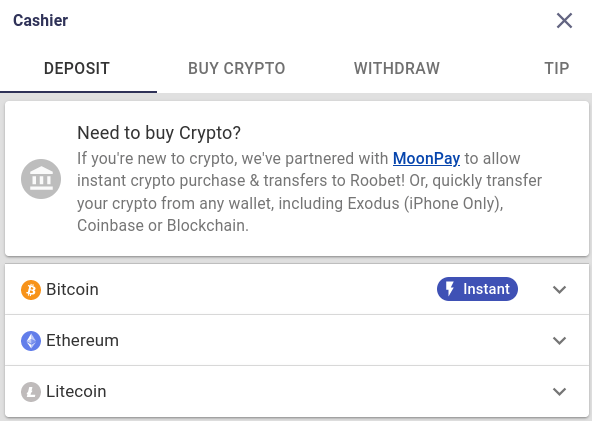Click the Need to buy Crypto heading
The height and width of the screenshot is (421, 592).
point(159,133)
